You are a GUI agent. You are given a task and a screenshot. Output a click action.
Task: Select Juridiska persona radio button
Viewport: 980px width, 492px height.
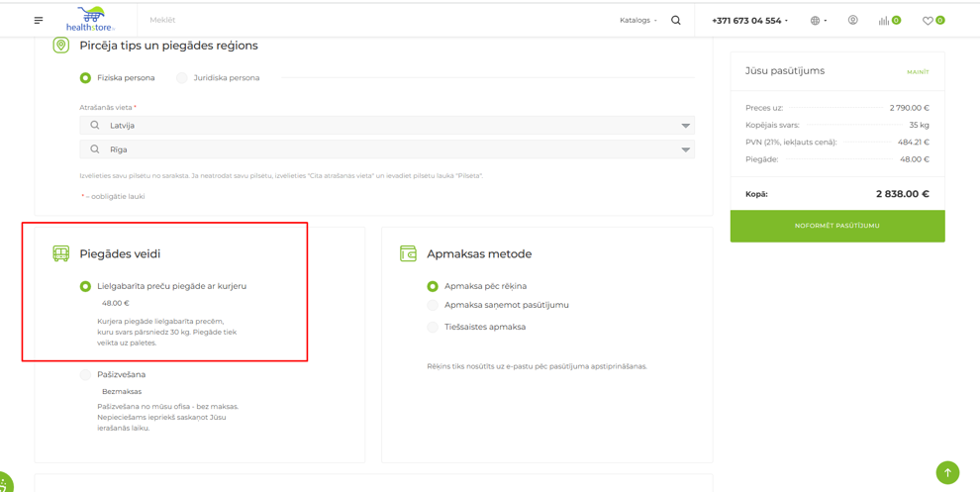coord(182,78)
